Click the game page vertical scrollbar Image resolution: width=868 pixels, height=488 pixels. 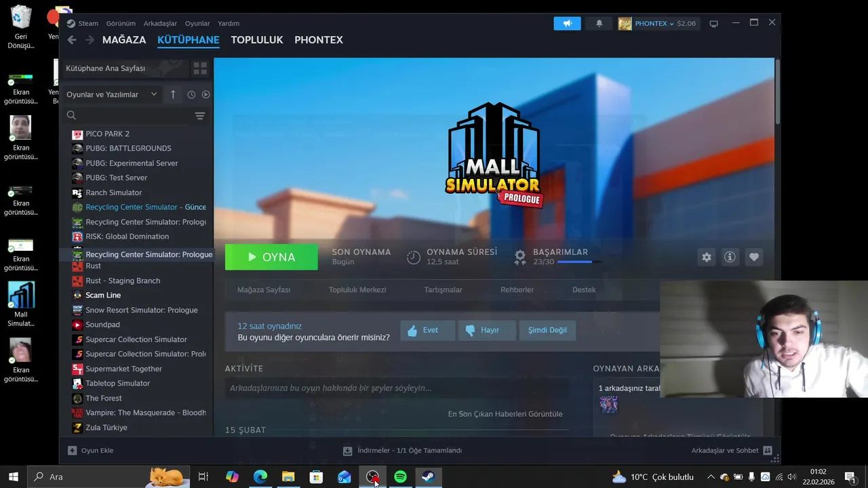click(777, 92)
